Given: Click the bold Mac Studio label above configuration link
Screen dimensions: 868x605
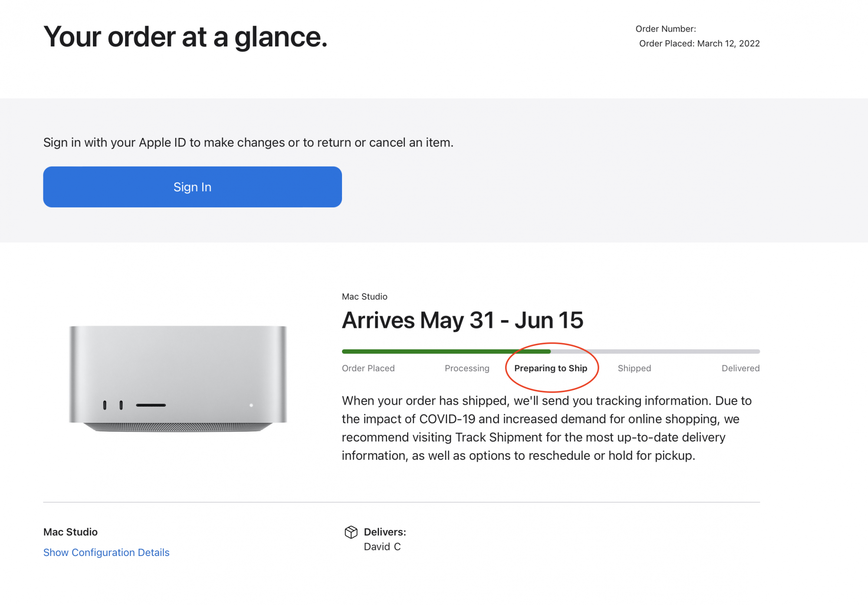Looking at the screenshot, I should [70, 532].
